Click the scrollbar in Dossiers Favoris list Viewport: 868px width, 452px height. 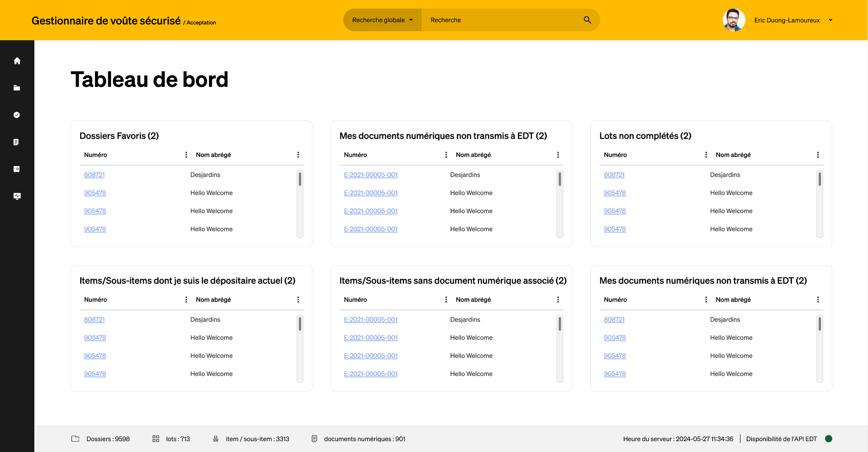pyautogui.click(x=300, y=180)
